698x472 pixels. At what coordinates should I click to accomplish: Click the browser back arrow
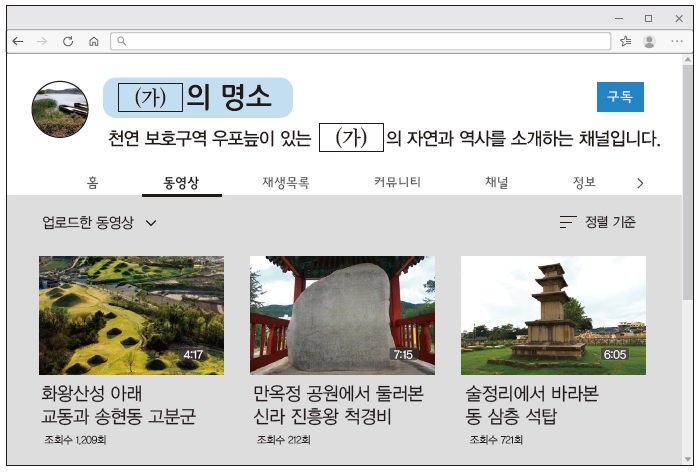18,41
